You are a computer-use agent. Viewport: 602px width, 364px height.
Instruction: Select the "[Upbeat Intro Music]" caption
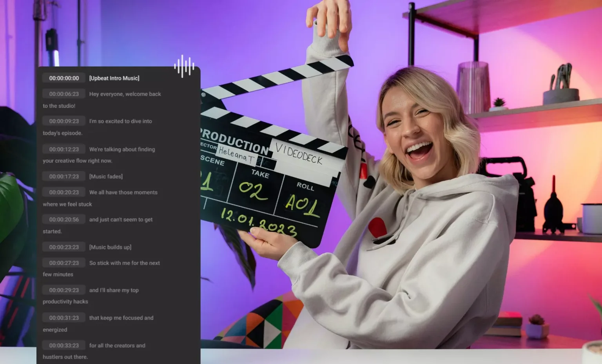click(114, 78)
